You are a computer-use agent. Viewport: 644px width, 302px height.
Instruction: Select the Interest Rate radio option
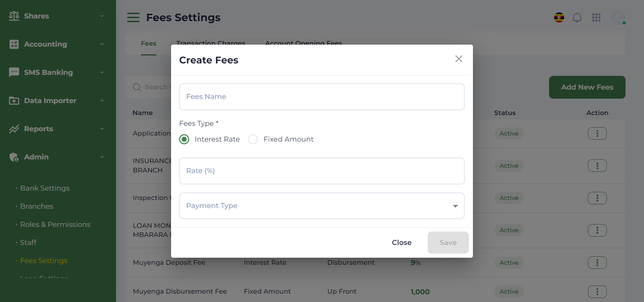pos(184,139)
